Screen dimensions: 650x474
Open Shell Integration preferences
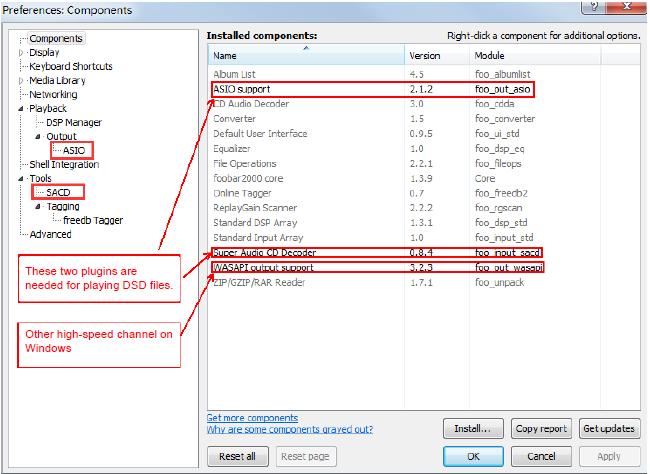(64, 165)
